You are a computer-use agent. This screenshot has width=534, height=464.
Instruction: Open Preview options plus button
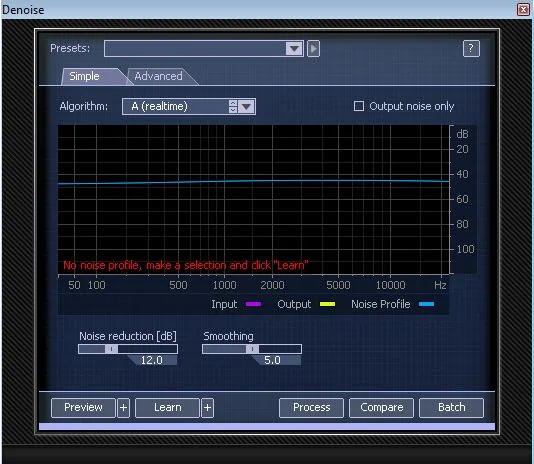pyautogui.click(x=124, y=407)
